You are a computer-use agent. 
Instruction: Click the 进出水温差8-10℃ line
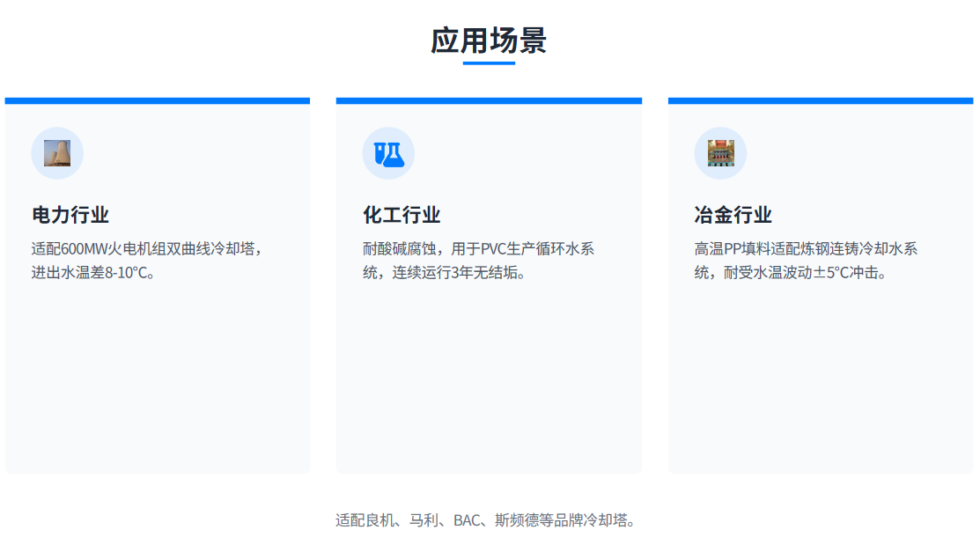point(93,272)
